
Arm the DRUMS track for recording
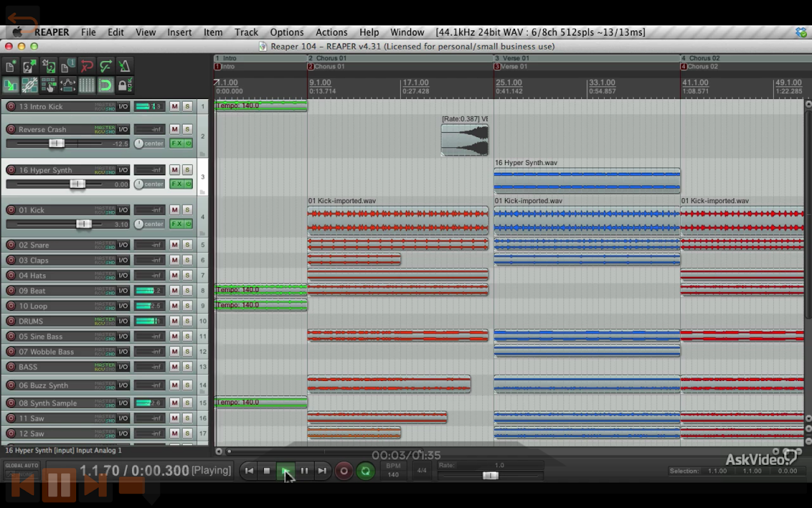(11, 321)
